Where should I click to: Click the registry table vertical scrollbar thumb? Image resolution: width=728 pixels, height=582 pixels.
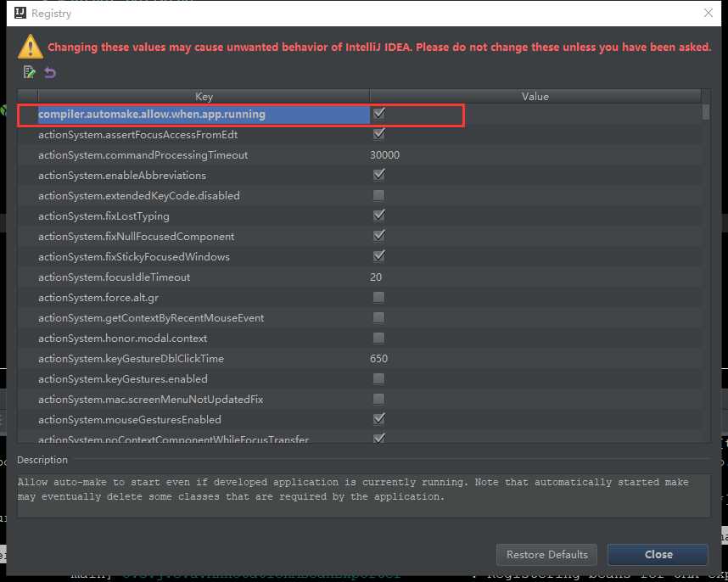tap(706, 112)
